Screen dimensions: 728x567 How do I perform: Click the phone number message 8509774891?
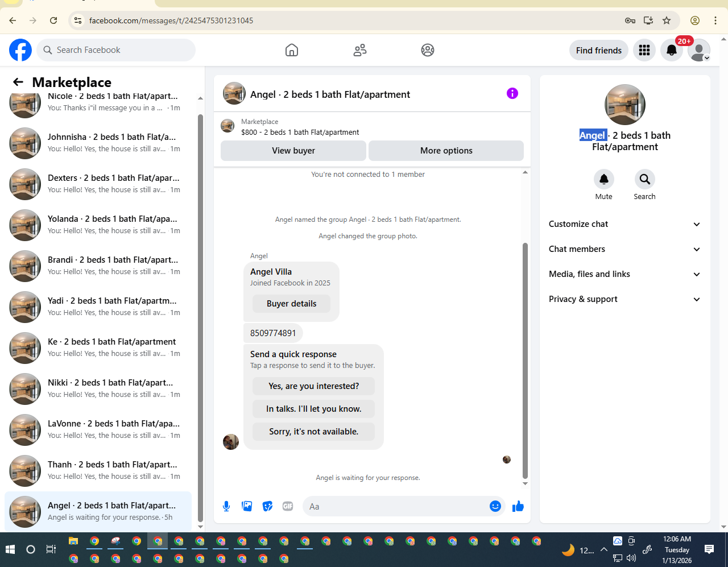[x=273, y=333]
